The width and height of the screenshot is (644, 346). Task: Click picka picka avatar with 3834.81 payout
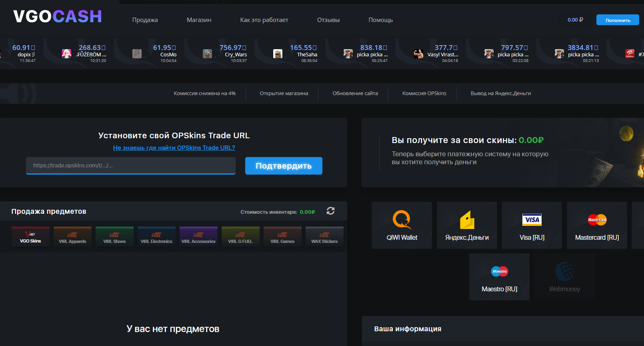(559, 54)
